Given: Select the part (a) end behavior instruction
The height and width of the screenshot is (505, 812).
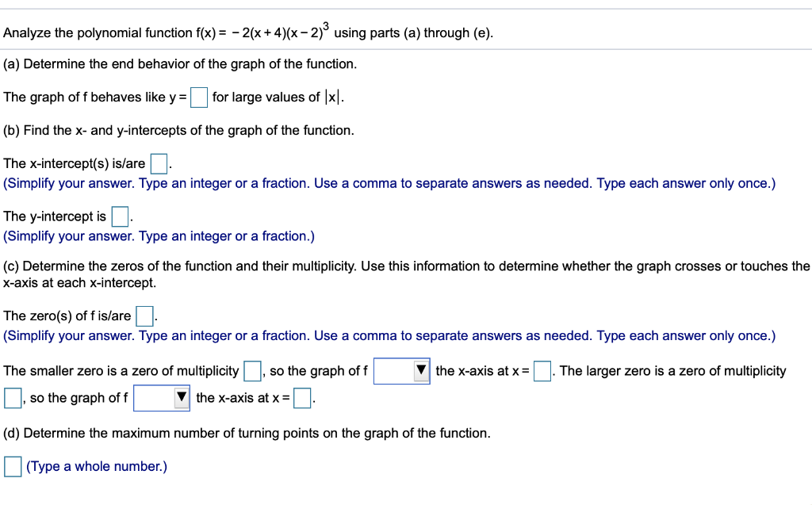Looking at the screenshot, I should (x=182, y=64).
